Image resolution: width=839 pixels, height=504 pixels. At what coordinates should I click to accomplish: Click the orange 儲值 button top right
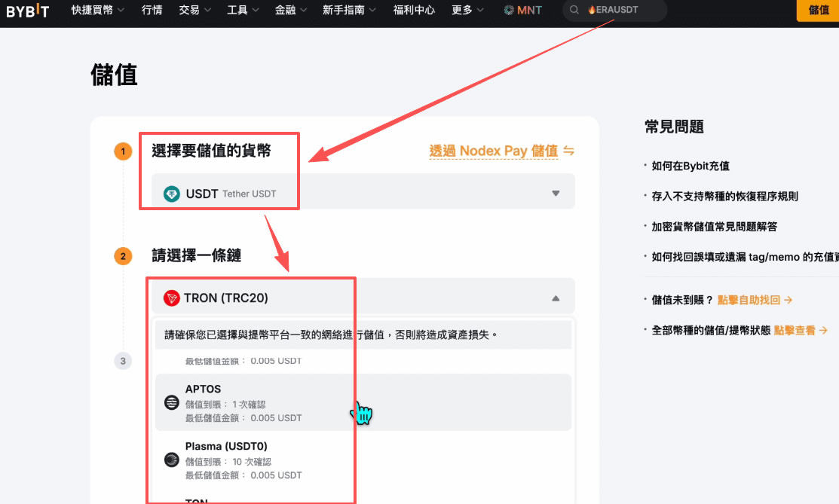click(820, 11)
